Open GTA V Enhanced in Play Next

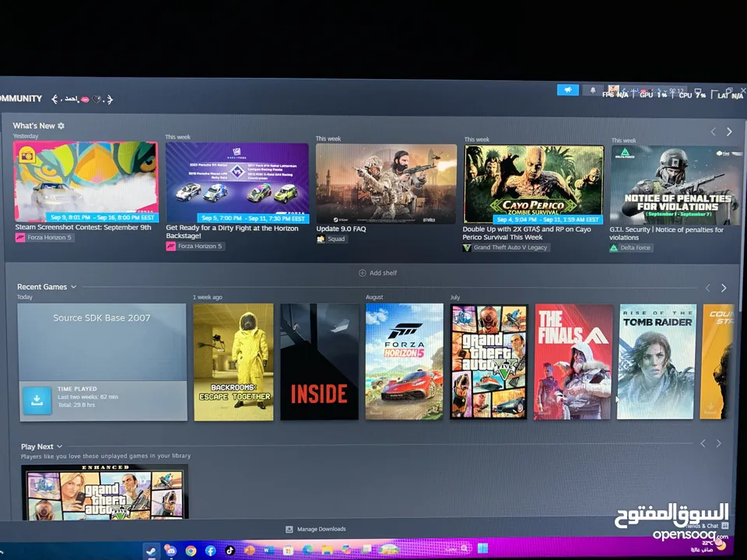point(105,492)
